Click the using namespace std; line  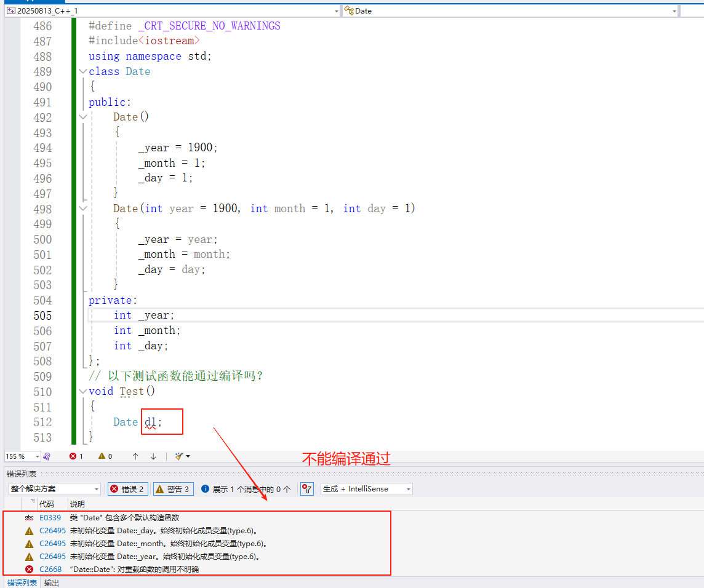point(150,56)
